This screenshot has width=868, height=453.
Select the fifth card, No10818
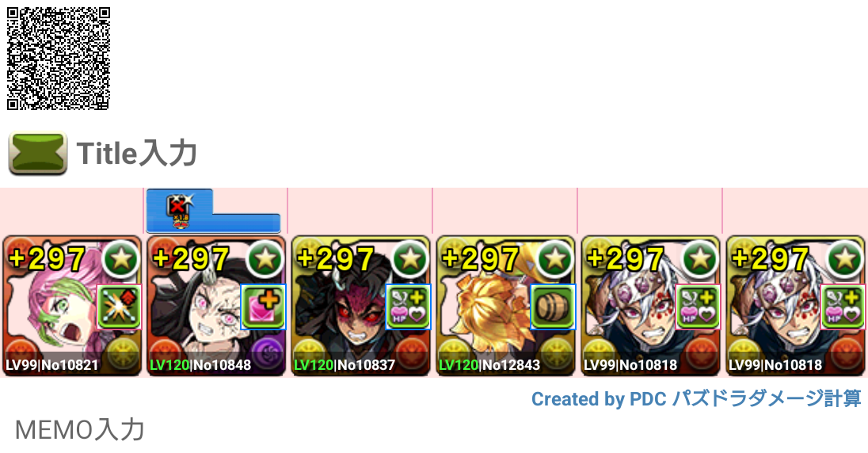650,306
